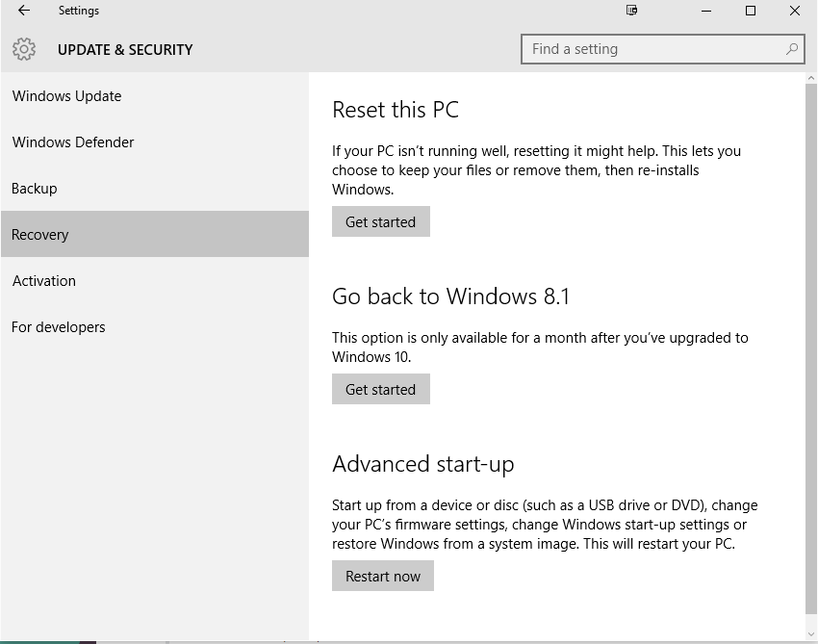This screenshot has width=818, height=644.
Task: Click the Go back to Windows 8.1 heading
Action: [450, 296]
